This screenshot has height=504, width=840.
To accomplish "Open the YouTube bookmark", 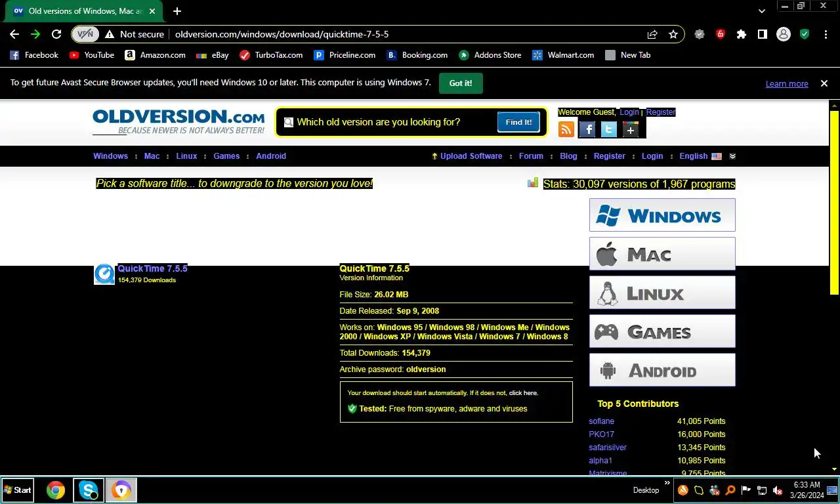I will coord(92,55).
